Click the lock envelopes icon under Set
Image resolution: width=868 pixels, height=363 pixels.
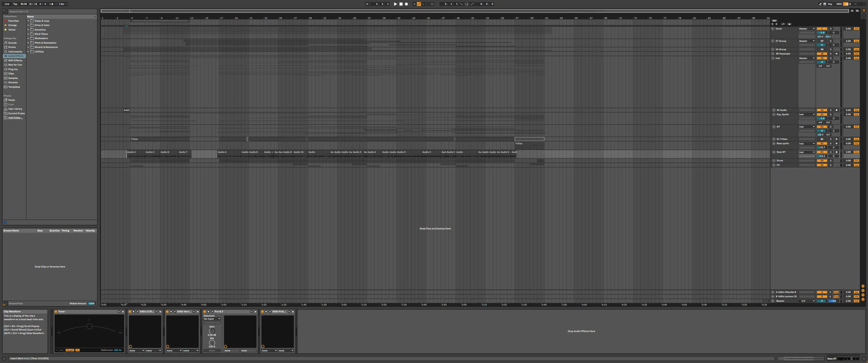point(790,24)
